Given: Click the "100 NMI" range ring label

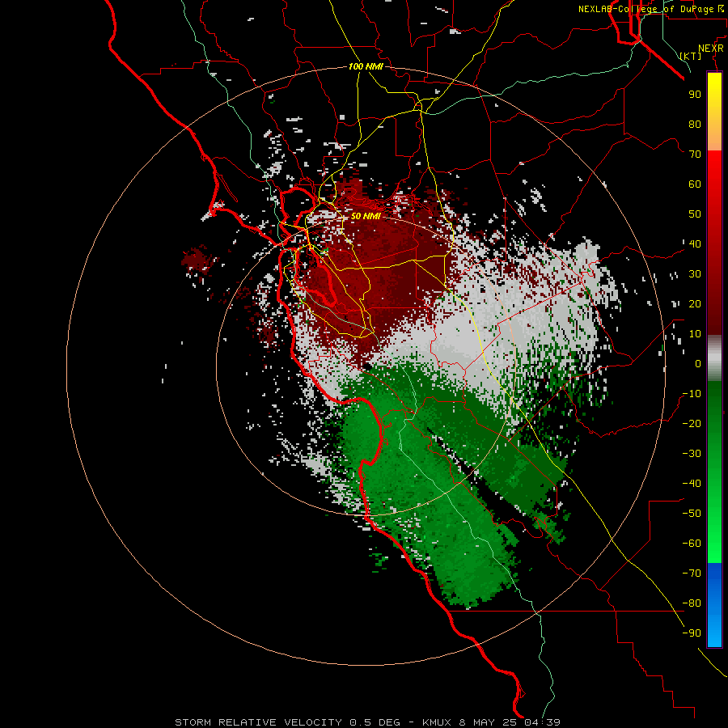Looking at the screenshot, I should pos(366,66).
